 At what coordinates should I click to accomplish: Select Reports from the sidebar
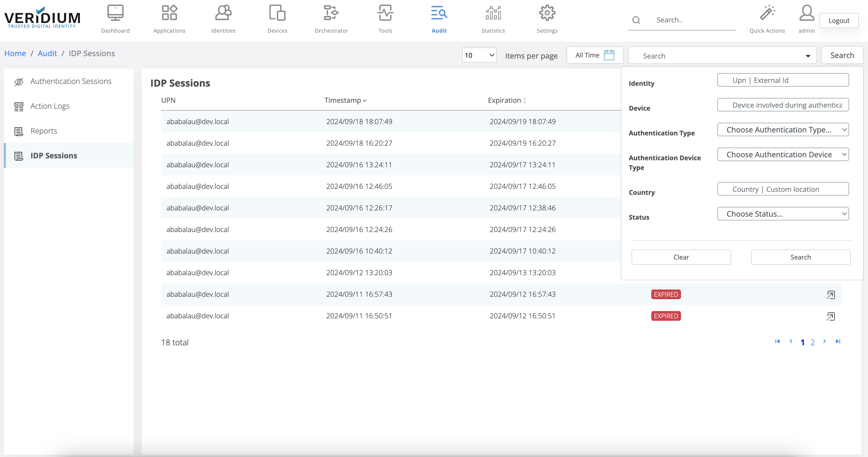pyautogui.click(x=43, y=131)
